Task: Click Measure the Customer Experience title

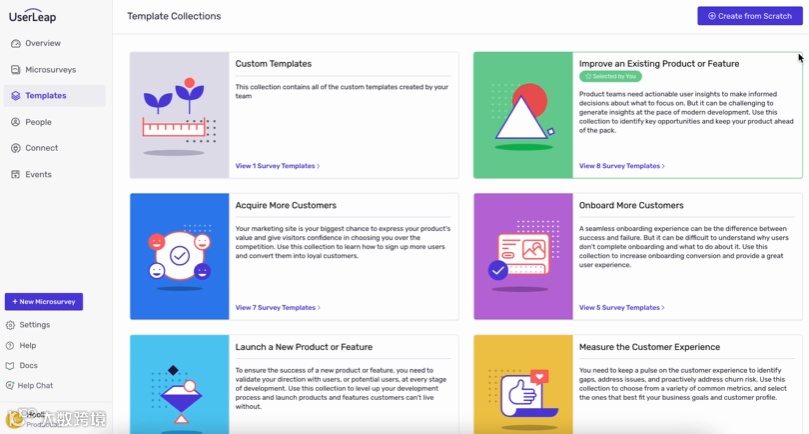Action: 649,347
